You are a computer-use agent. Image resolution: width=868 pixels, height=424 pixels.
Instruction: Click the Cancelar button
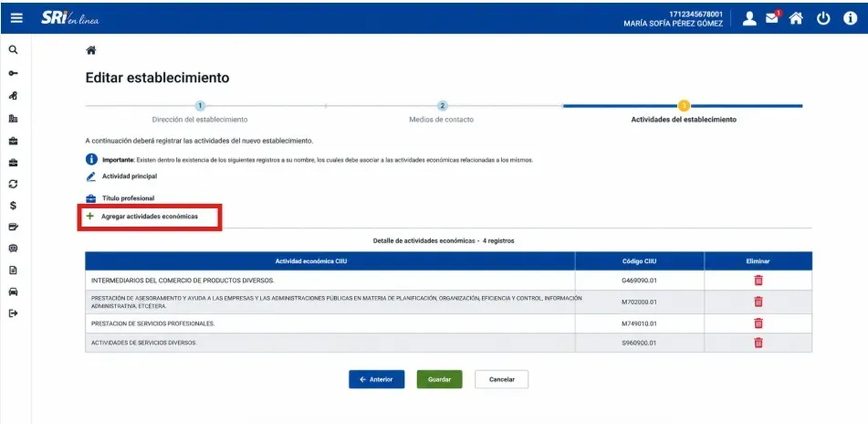click(x=501, y=379)
